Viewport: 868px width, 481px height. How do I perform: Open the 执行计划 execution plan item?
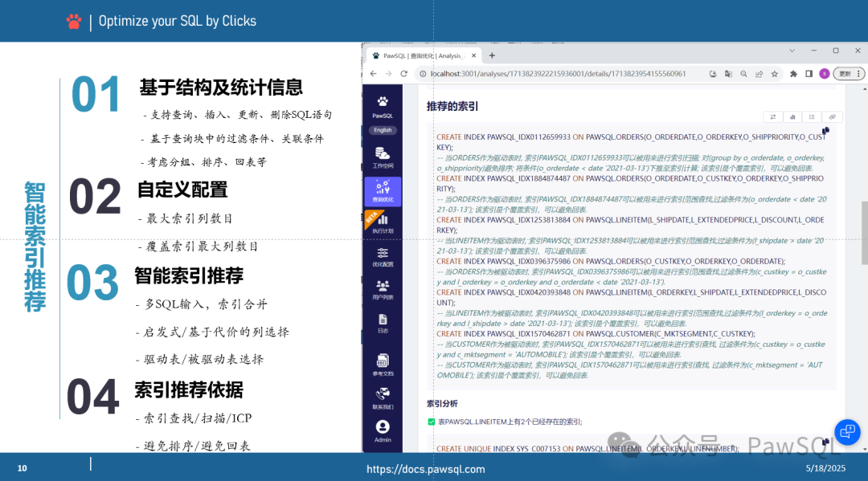click(x=383, y=223)
